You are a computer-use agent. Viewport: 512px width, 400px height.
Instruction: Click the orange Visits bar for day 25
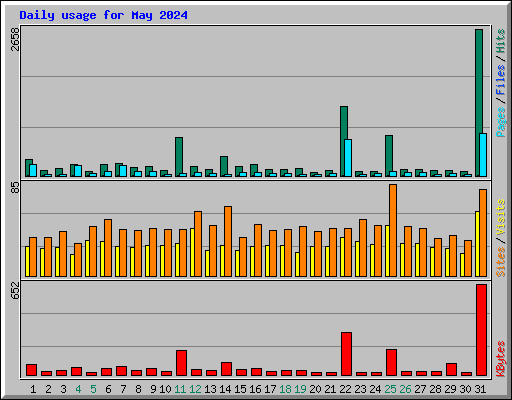pyautogui.click(x=393, y=230)
